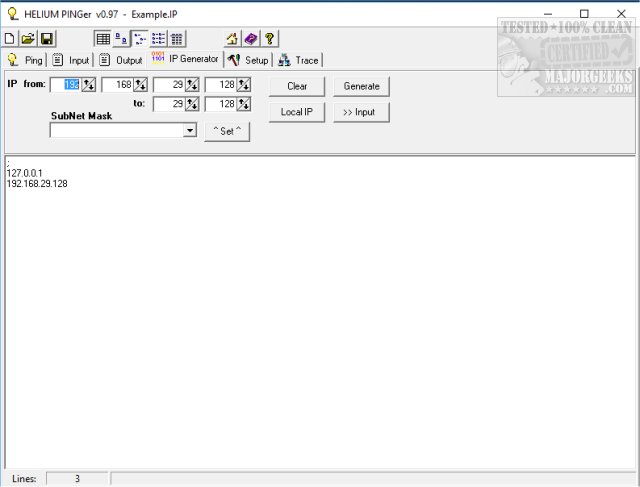640x487 pixels.
Task: Click the Lines count value 3
Action: tap(77, 478)
